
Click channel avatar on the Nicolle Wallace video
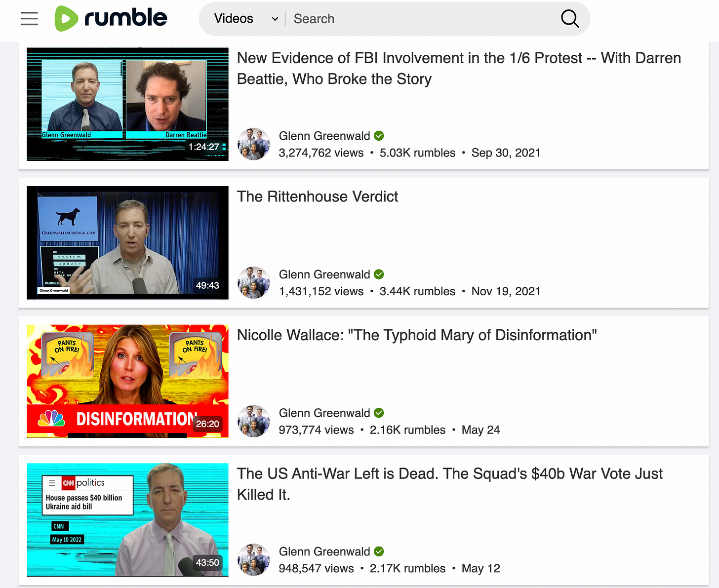click(x=254, y=421)
